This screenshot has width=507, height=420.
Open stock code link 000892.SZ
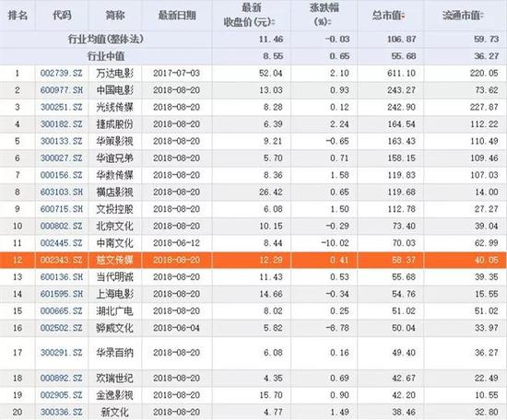click(62, 378)
